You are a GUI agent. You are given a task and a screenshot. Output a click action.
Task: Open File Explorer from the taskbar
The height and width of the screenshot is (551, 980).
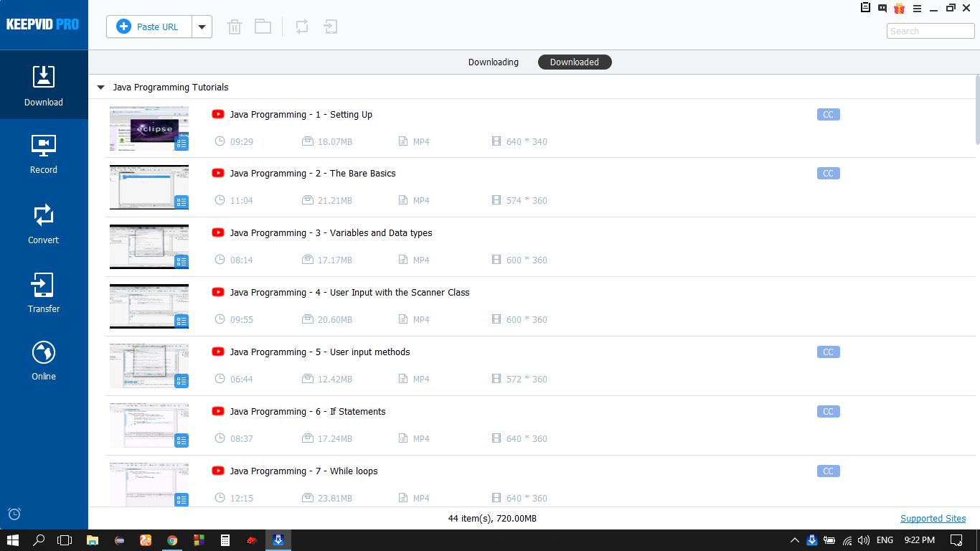[x=92, y=540]
